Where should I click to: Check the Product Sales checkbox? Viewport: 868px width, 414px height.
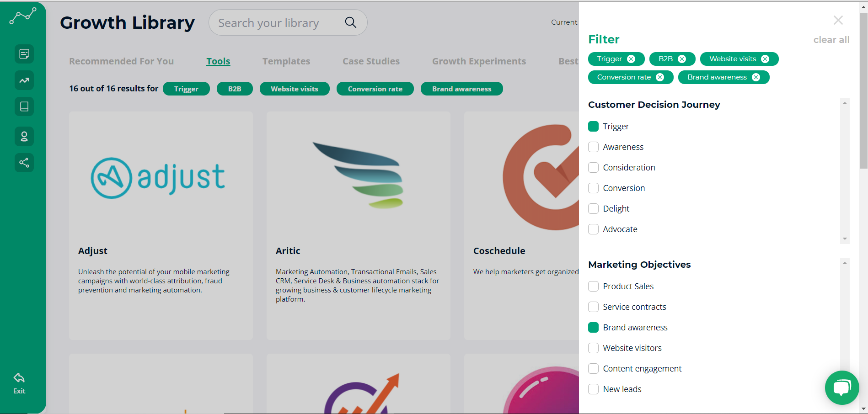(x=594, y=287)
